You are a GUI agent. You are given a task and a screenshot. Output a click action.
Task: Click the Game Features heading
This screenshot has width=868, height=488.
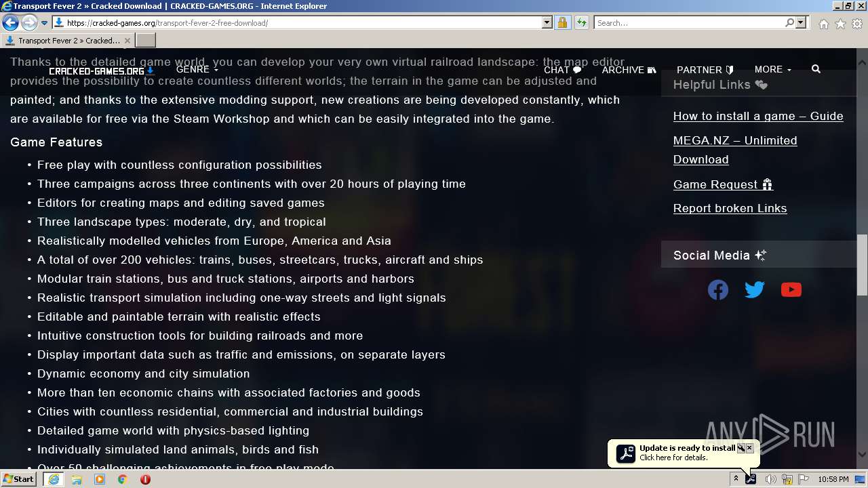coord(56,142)
